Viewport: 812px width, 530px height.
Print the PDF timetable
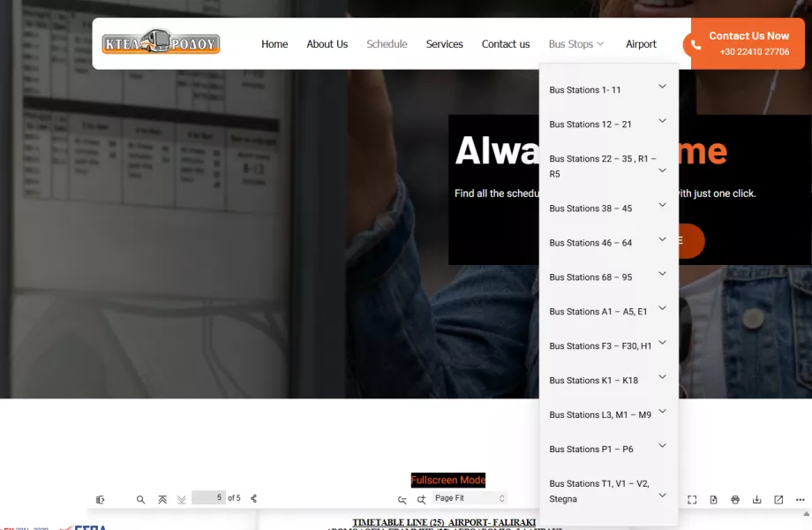(735, 500)
